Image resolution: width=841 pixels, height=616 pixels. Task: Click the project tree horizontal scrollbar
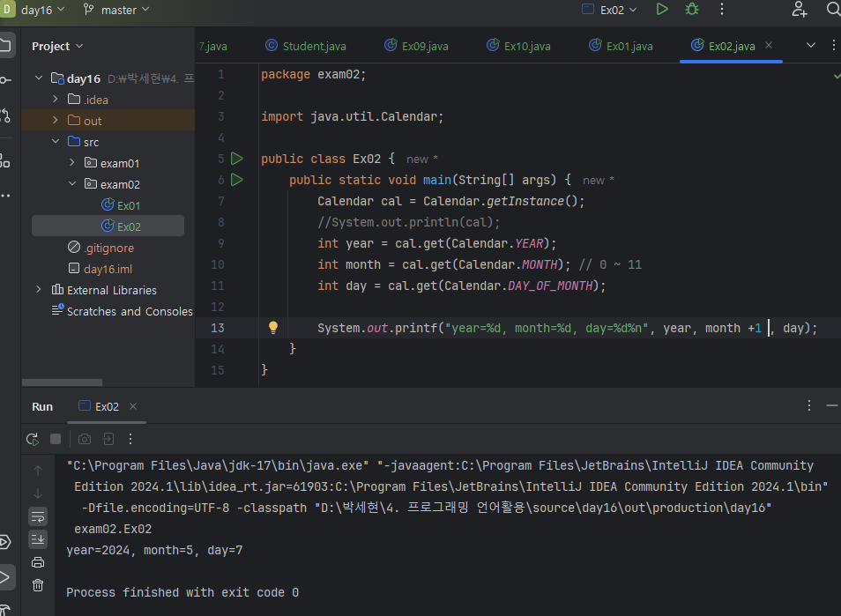tap(62, 382)
